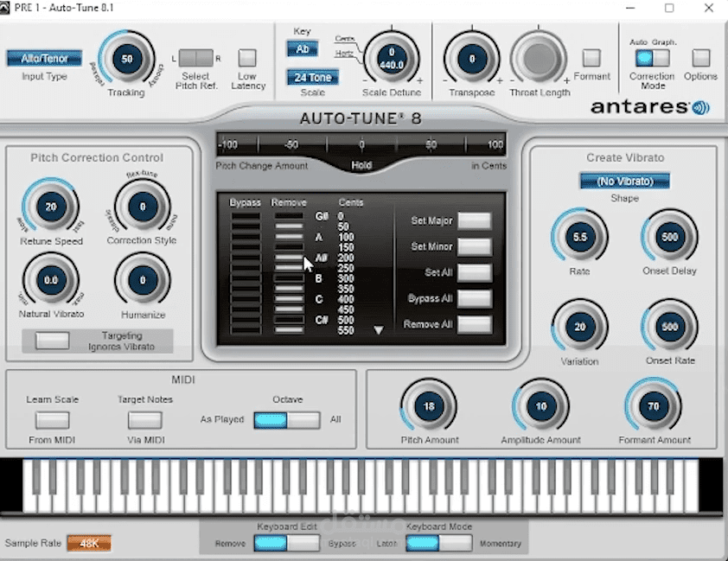Click the Throat Length knob
728x561 pixels.
(539, 59)
